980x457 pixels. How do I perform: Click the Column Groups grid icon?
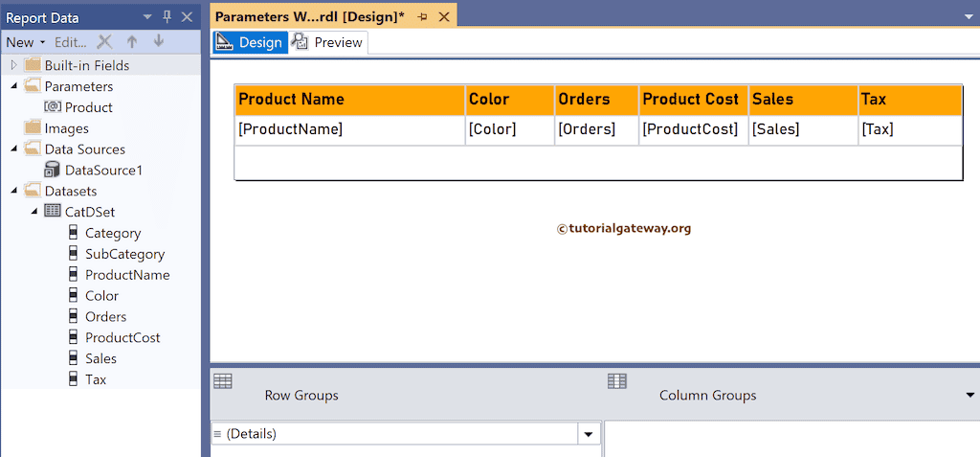click(x=617, y=381)
